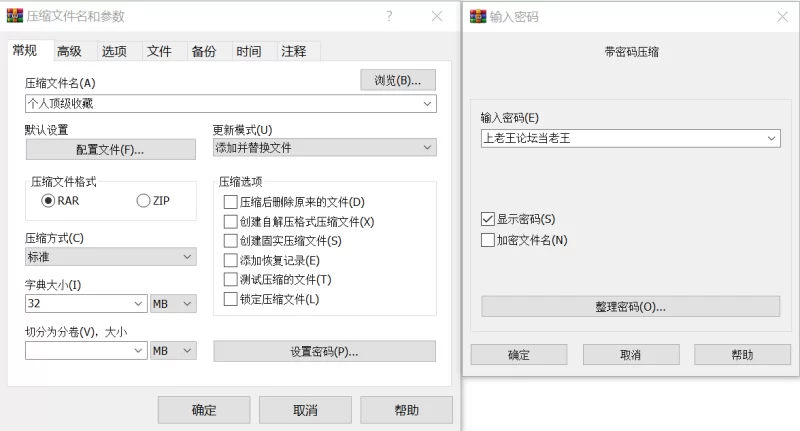Click the question mark help icon in the title bar
800x431 pixels.
coord(389,16)
